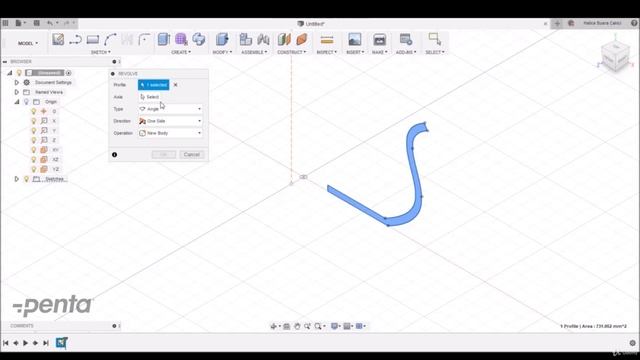Select the Arc sketch tool
This screenshot has height=360, width=640.
tap(110, 39)
